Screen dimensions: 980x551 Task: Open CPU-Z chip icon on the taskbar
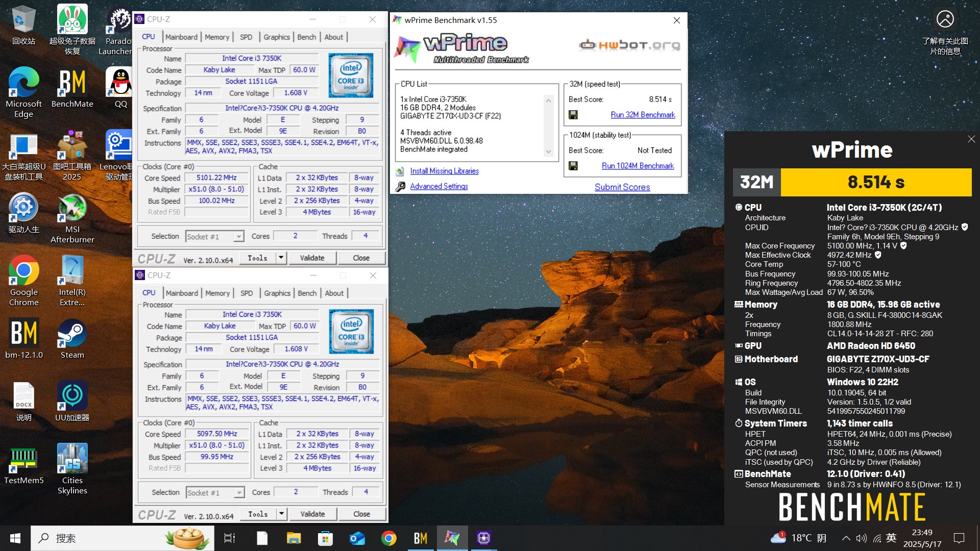(x=483, y=538)
